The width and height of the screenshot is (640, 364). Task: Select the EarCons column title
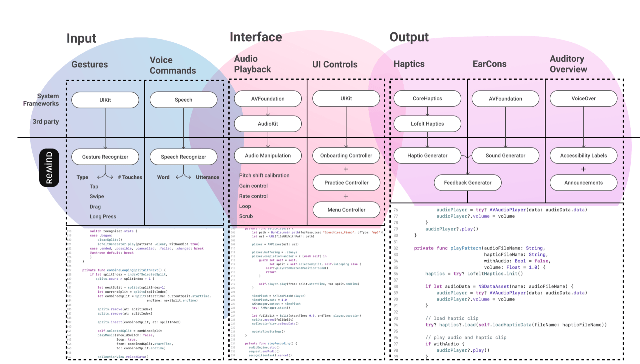pos(489,64)
